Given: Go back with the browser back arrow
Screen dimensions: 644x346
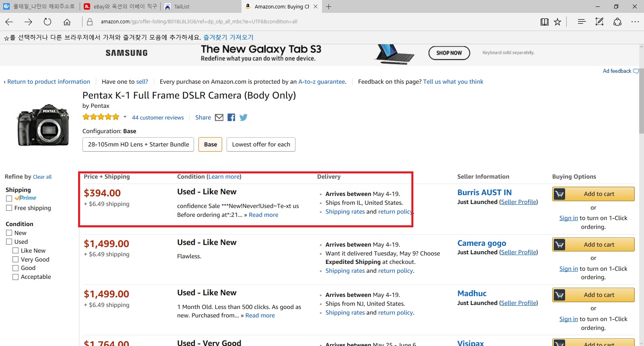Looking at the screenshot, I should click(x=9, y=22).
